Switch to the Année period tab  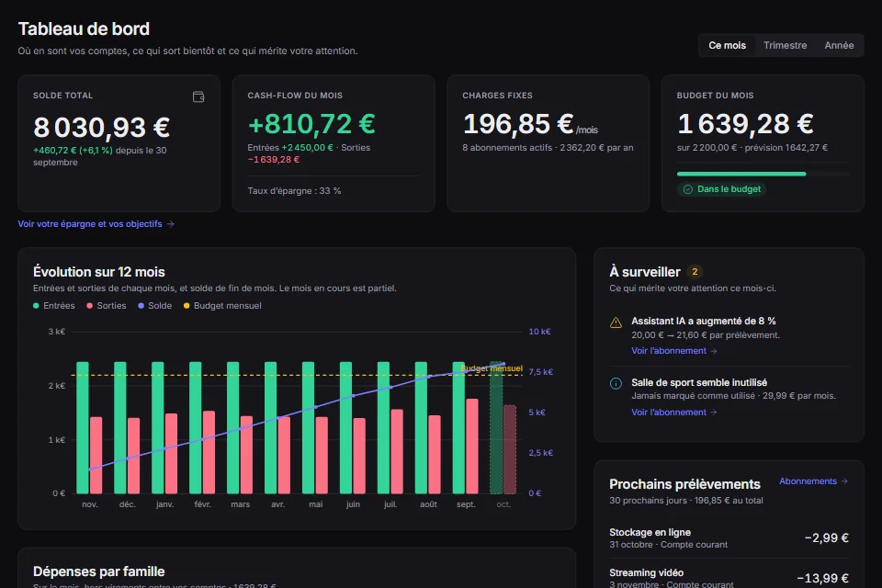[839, 46]
